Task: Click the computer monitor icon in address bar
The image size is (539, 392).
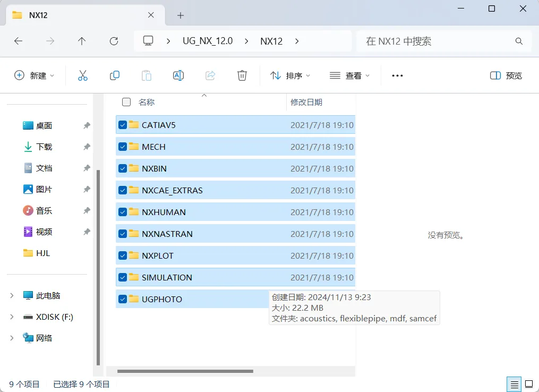Action: [x=148, y=41]
